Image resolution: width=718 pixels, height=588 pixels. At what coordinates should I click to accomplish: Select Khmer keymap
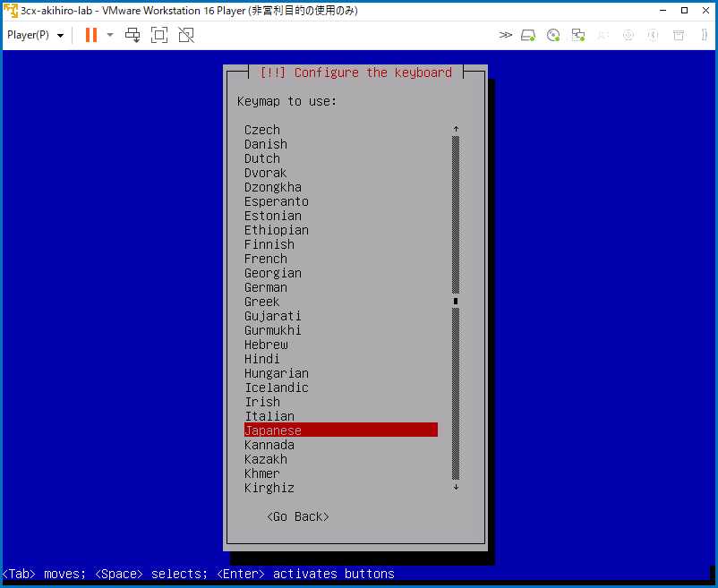341,473
